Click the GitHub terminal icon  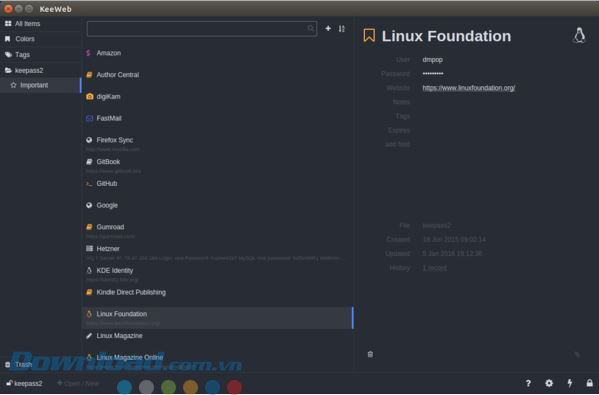(x=89, y=184)
